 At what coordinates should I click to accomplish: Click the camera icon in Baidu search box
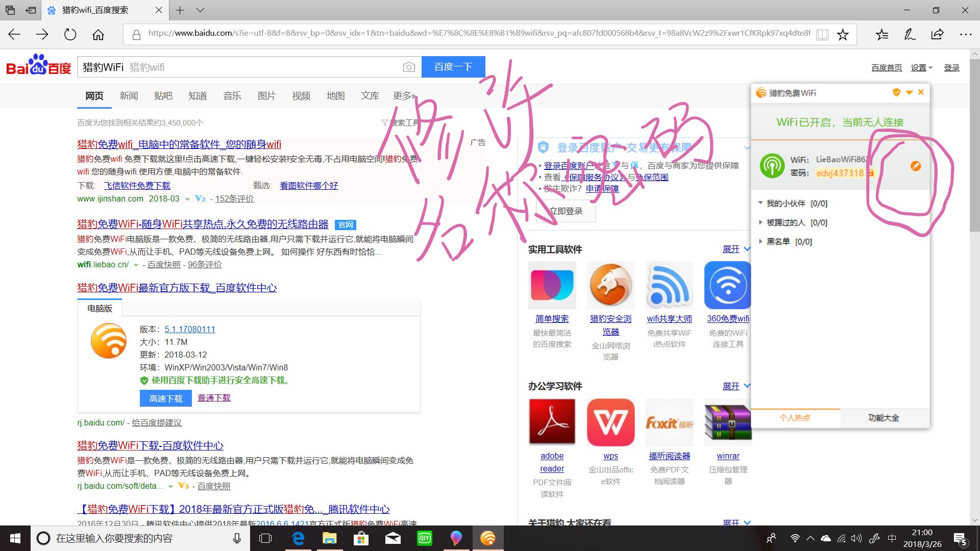pos(408,67)
